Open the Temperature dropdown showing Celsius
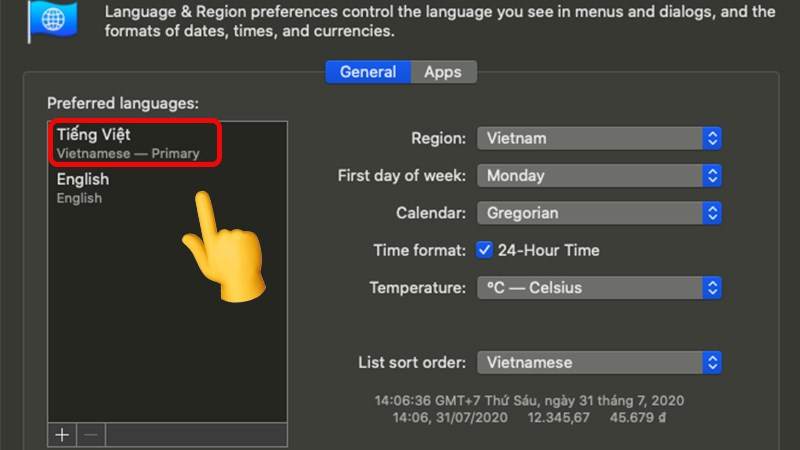Viewport: 800px width, 450px height. click(599, 288)
